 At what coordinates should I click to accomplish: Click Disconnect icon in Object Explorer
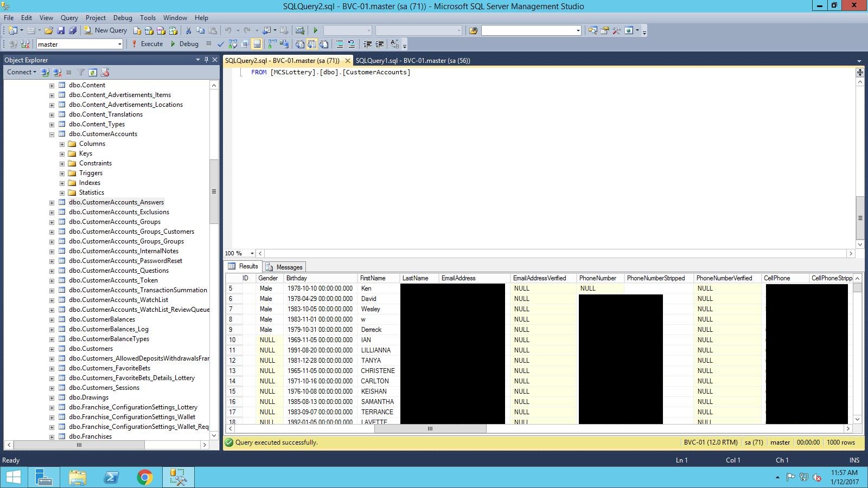tap(57, 72)
